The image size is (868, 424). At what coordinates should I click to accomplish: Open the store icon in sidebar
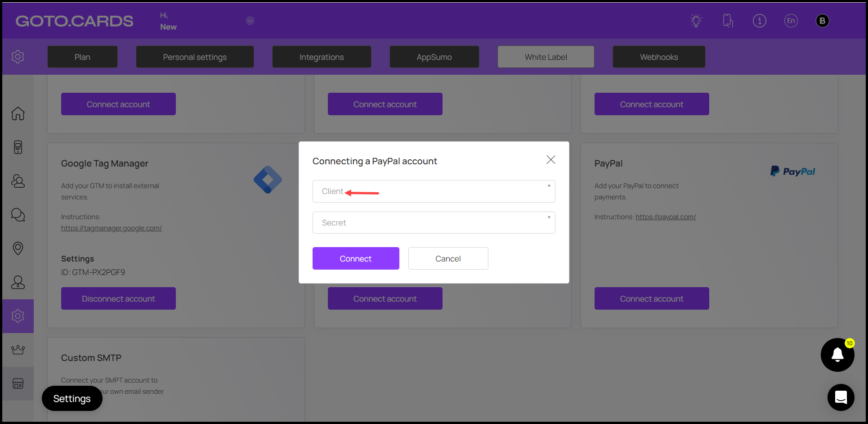click(18, 383)
